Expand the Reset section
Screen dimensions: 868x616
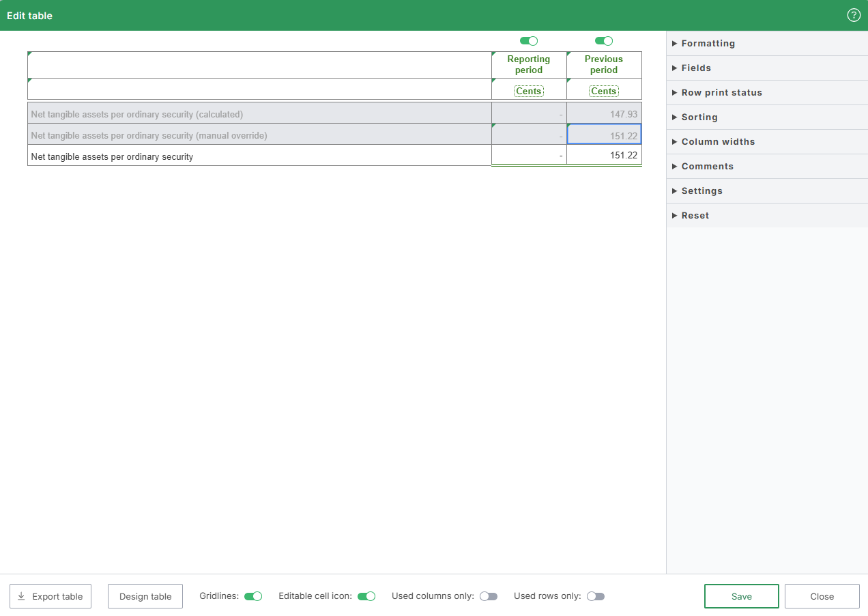(x=695, y=215)
